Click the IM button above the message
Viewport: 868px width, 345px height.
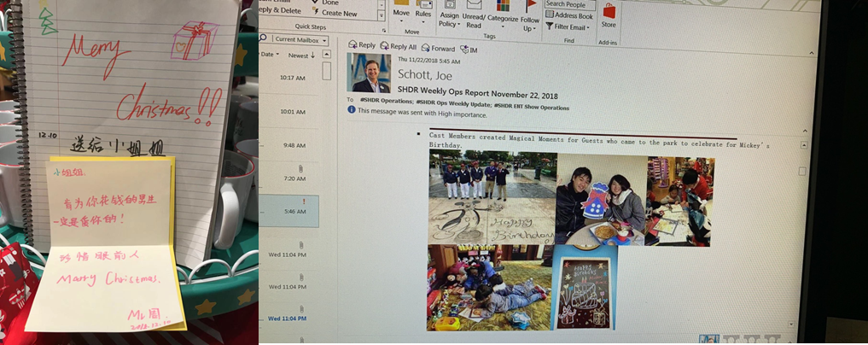coord(469,50)
